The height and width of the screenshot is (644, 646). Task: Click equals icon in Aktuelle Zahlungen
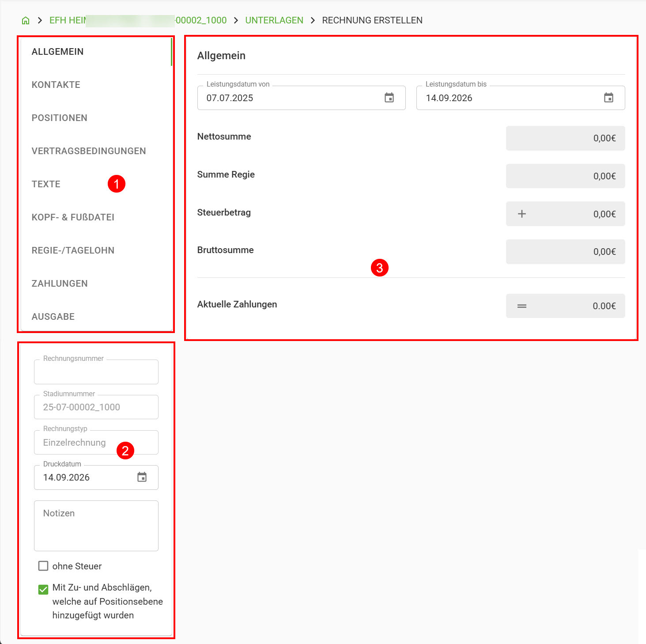[522, 306]
